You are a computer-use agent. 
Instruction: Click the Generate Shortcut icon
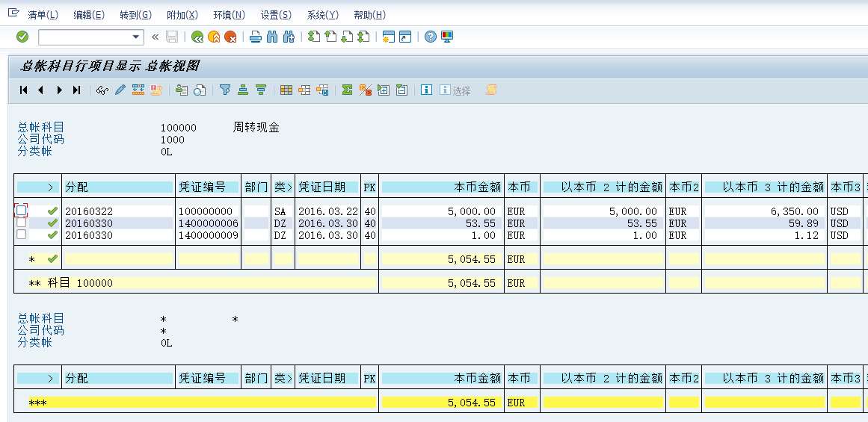[406, 37]
